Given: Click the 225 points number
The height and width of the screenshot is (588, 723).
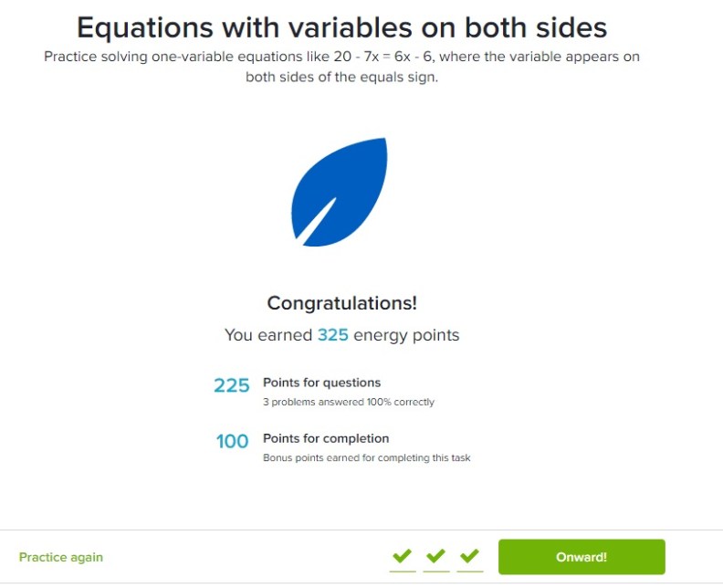Looking at the screenshot, I should pyautogui.click(x=232, y=386).
